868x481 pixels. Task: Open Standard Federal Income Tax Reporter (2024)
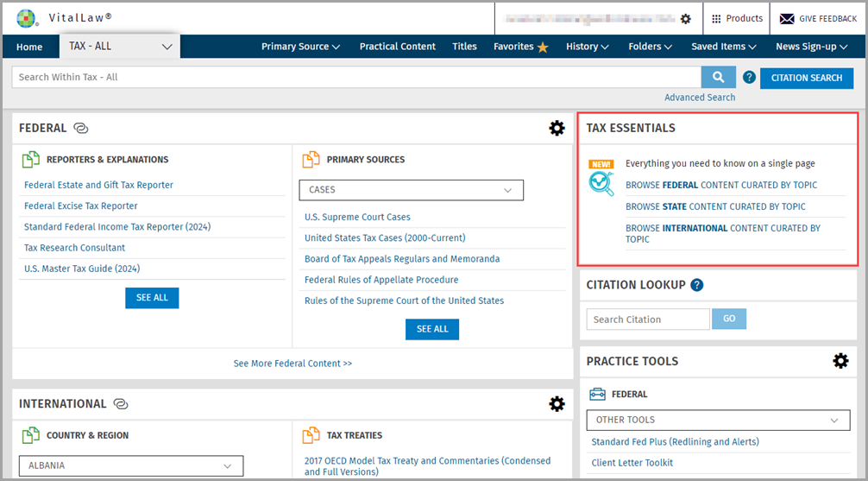117,226
